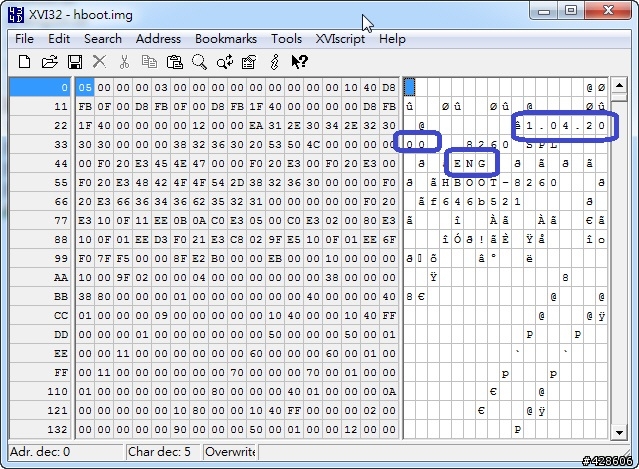Screen dimensions: 639x469
Task: Click the New file toolbar icon
Action: pyautogui.click(x=24, y=62)
